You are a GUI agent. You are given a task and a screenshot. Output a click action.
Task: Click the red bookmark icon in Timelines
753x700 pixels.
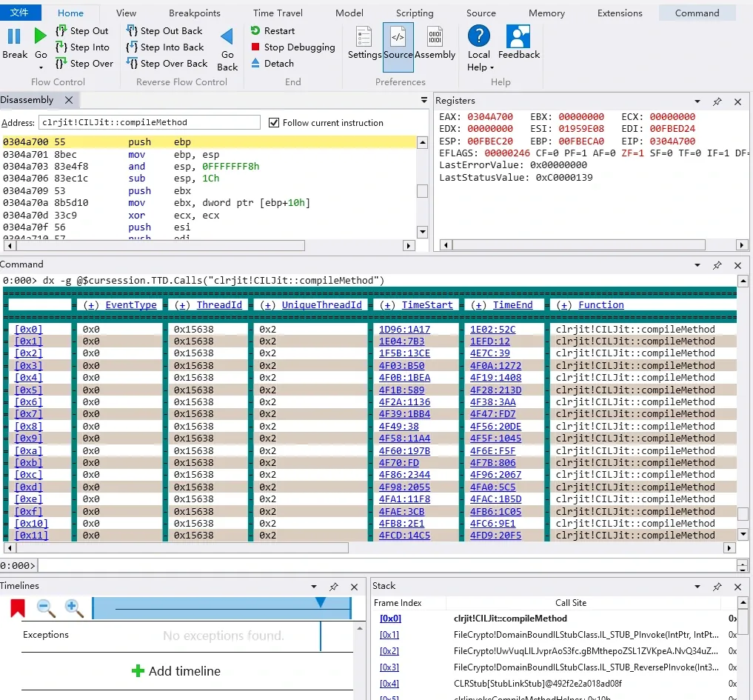18,607
